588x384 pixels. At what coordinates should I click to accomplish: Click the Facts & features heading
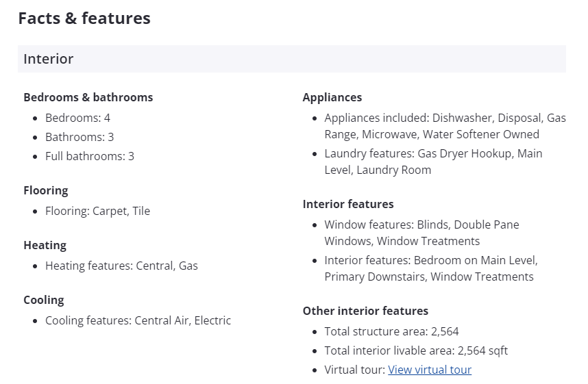point(84,18)
